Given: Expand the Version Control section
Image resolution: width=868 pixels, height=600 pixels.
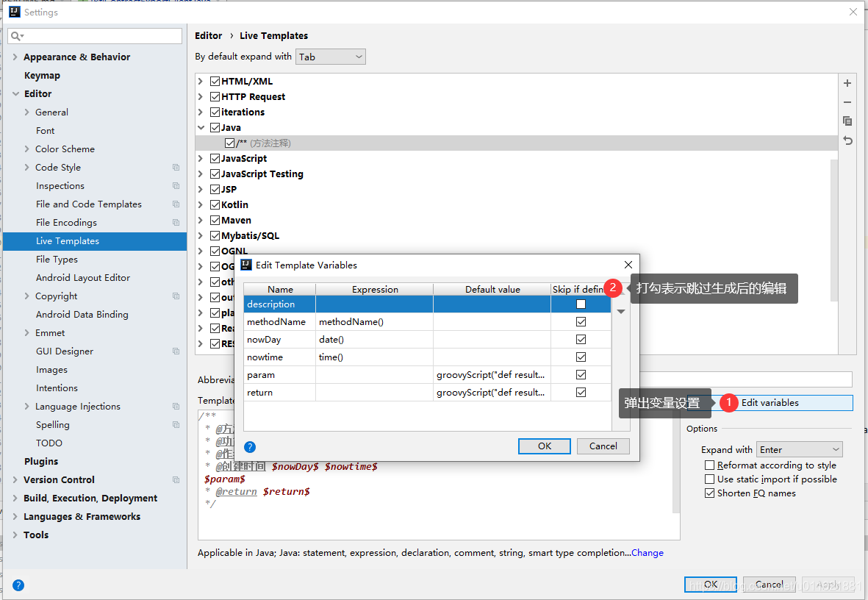Looking at the screenshot, I should [x=15, y=479].
